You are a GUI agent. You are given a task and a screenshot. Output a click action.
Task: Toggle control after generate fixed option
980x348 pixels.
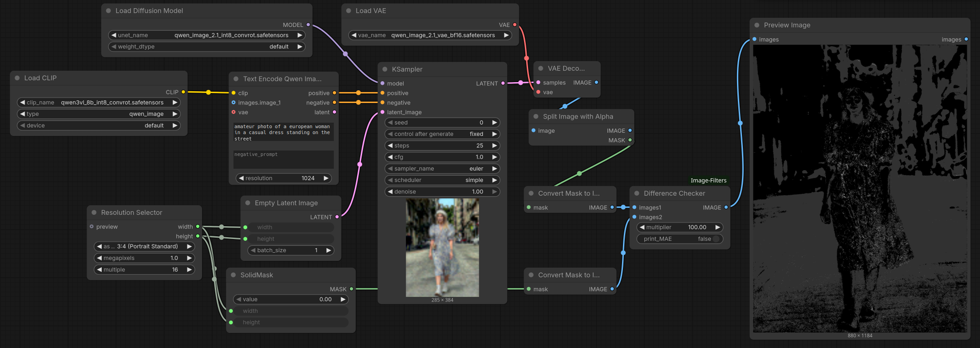tap(442, 134)
